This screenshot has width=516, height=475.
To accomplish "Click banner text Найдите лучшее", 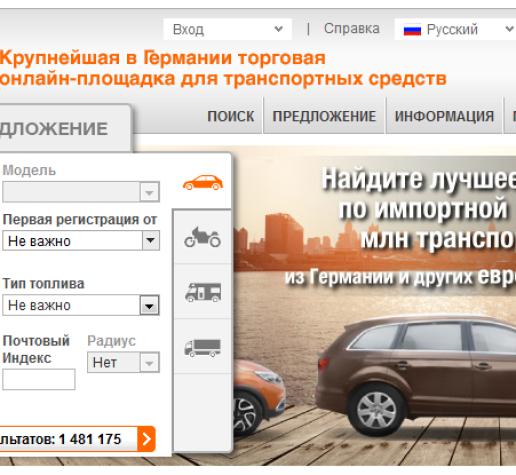I will point(419,180).
